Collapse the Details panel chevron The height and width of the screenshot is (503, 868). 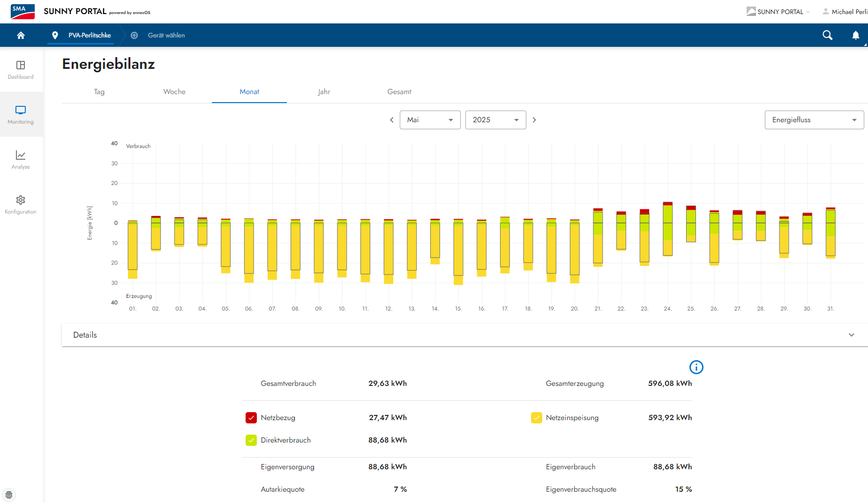851,335
